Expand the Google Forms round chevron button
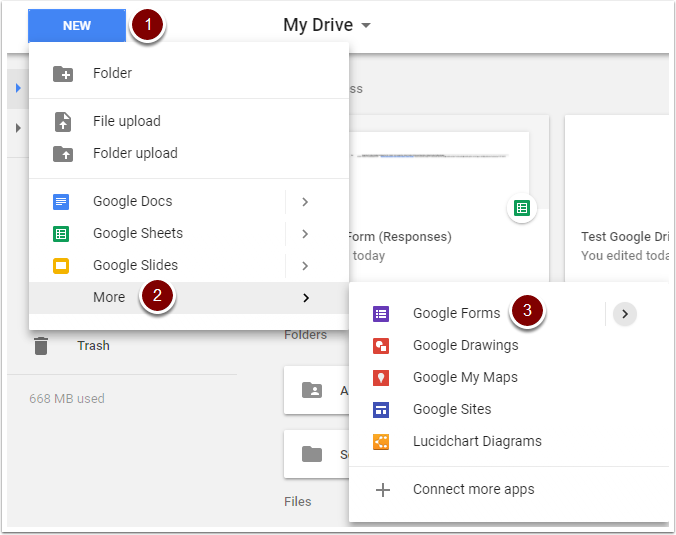This screenshot has width=676, height=535. [625, 314]
